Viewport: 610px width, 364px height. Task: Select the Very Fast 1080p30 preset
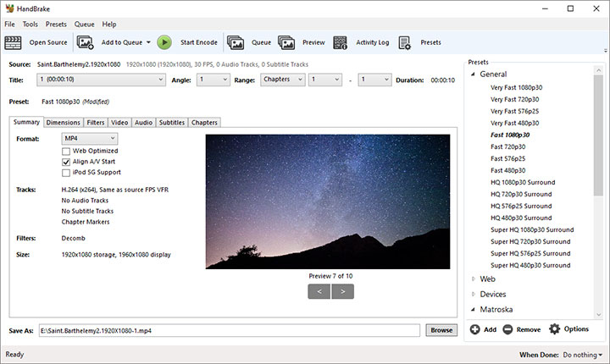pyautogui.click(x=516, y=87)
